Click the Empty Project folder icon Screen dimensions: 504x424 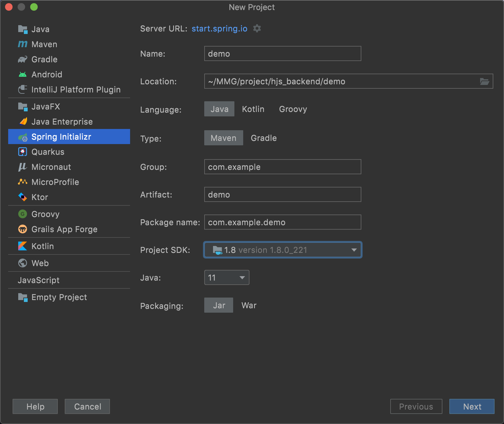tap(23, 297)
